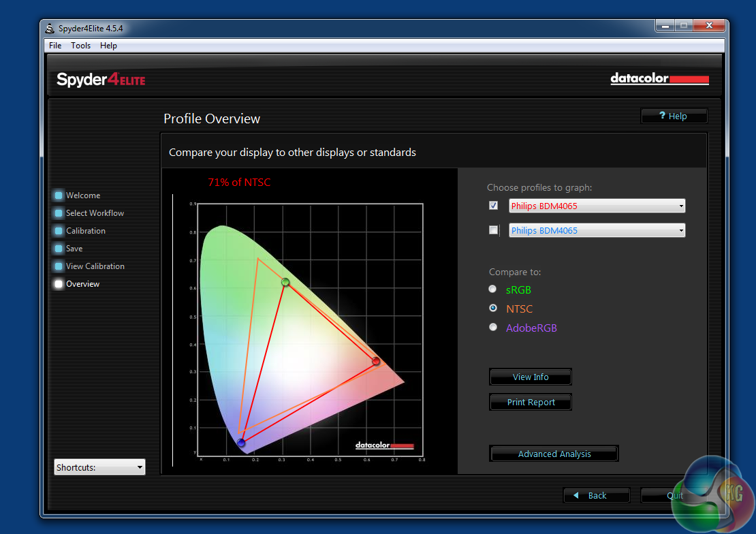Open Advanced Analysis
The height and width of the screenshot is (534, 756).
[554, 454]
